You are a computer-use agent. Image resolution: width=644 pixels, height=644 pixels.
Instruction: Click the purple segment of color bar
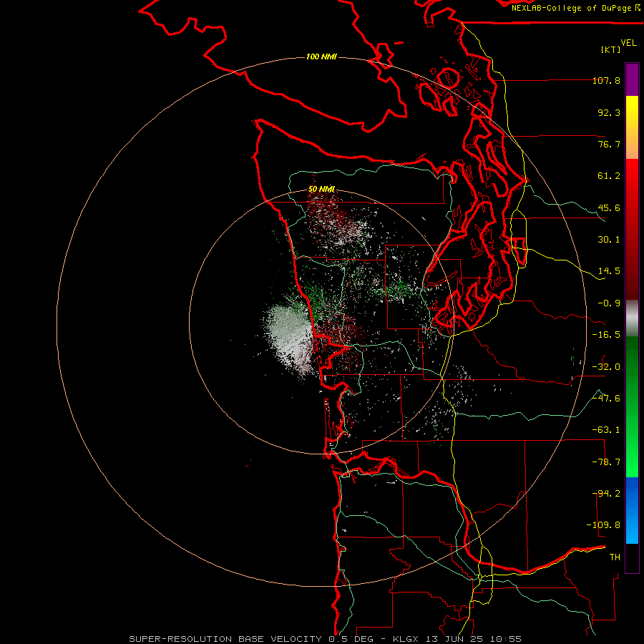[x=632, y=79]
